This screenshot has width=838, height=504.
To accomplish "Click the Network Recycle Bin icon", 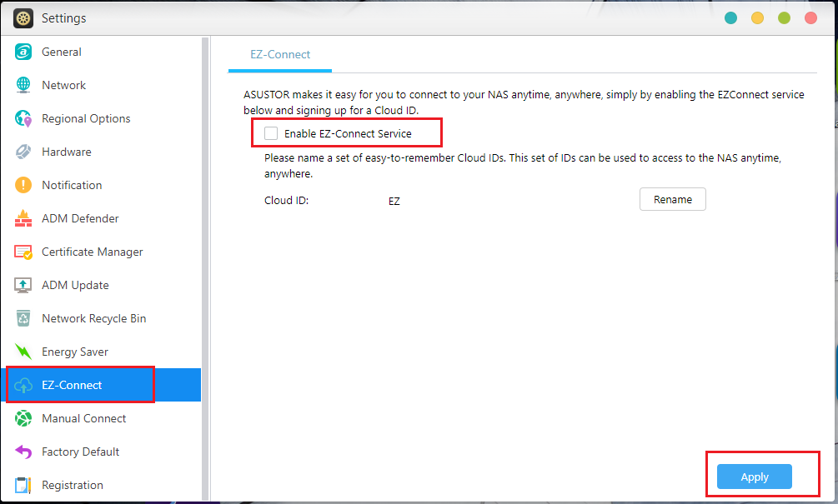I will [x=23, y=318].
